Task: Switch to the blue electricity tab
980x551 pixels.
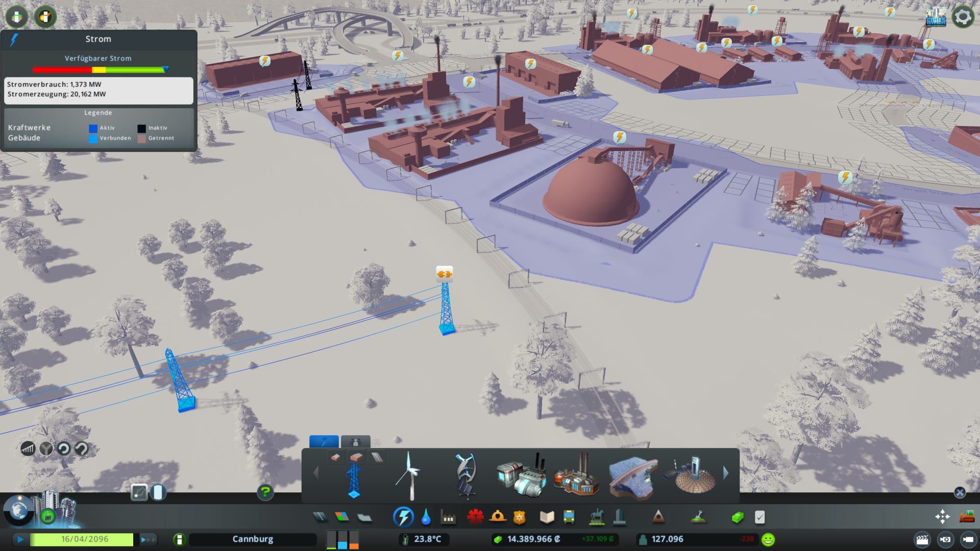Action: click(324, 442)
